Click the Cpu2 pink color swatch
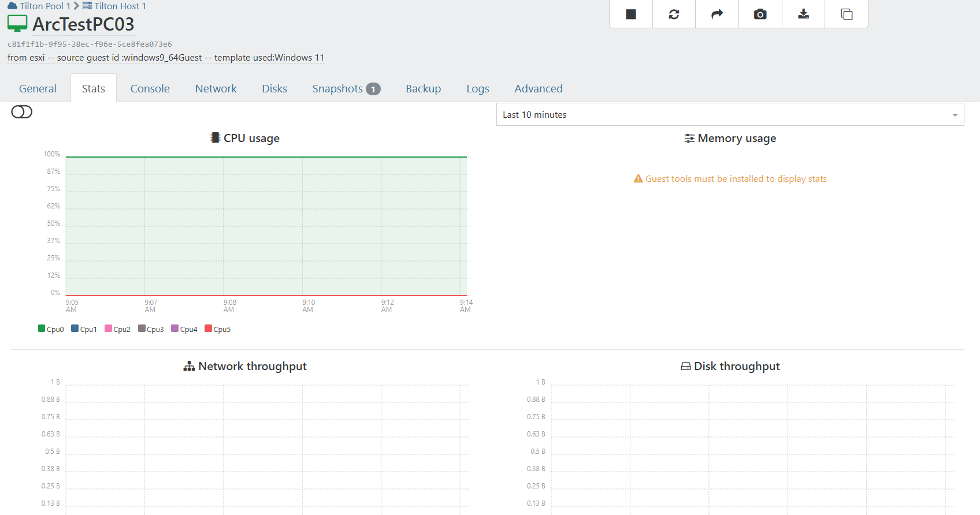The image size is (980, 515). coord(108,329)
